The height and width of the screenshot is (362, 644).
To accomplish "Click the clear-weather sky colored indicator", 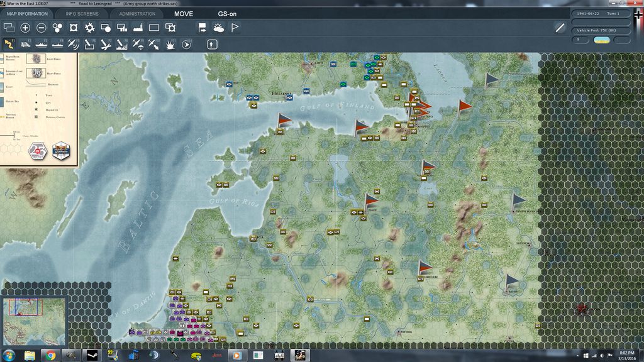I will pyautogui.click(x=602, y=40).
